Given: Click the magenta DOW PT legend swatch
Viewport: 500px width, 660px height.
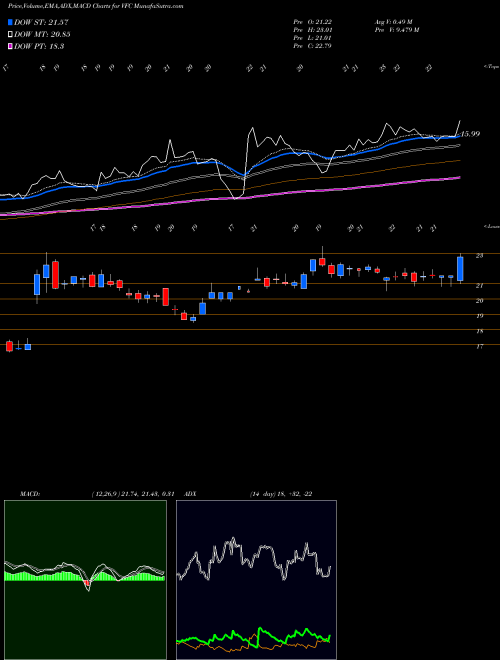Looking at the screenshot, I should [x=10, y=46].
